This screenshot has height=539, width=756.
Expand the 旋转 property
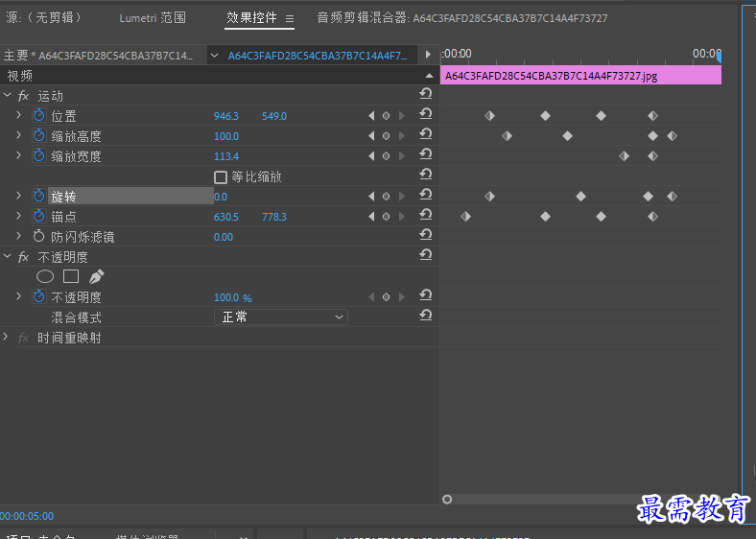pos(19,196)
